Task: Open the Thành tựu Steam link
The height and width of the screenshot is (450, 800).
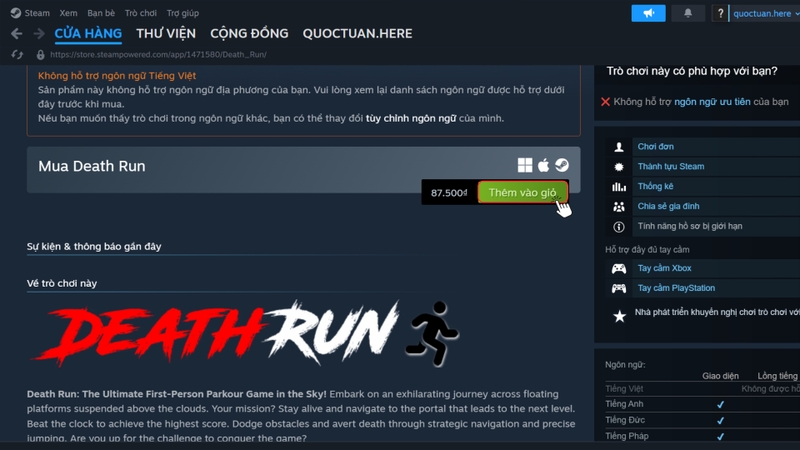Action: tap(671, 166)
